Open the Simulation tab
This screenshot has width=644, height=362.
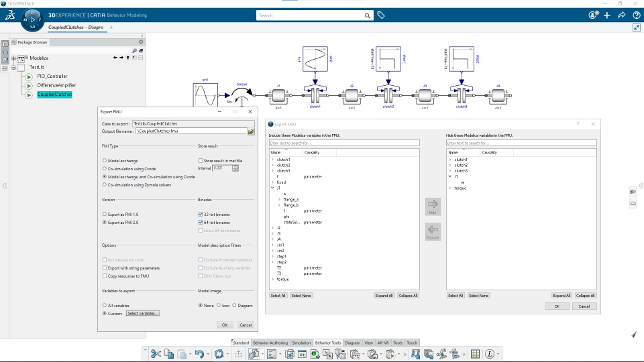click(x=301, y=343)
